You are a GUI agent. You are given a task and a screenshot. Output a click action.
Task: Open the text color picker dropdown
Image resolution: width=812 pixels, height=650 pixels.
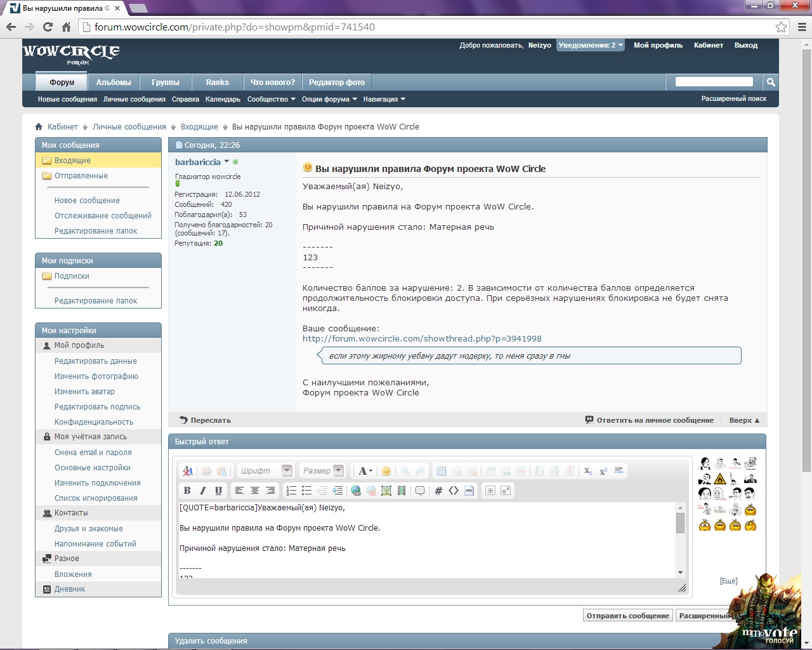(x=365, y=471)
